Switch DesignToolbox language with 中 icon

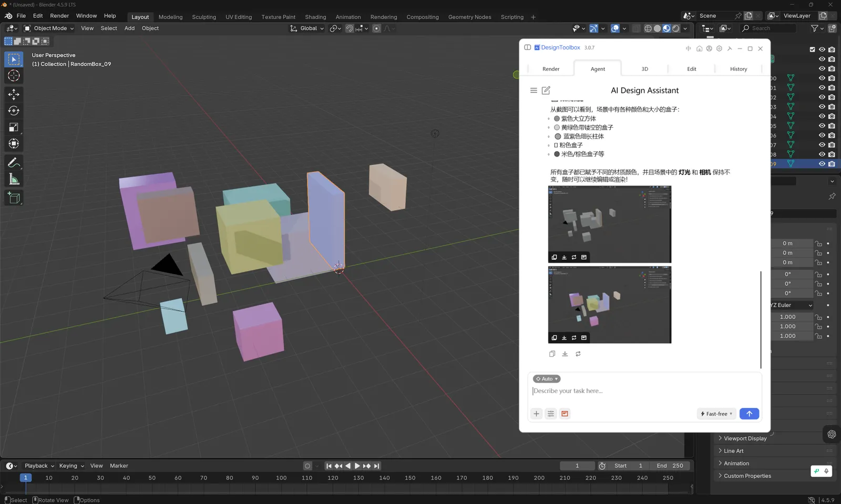coord(689,48)
